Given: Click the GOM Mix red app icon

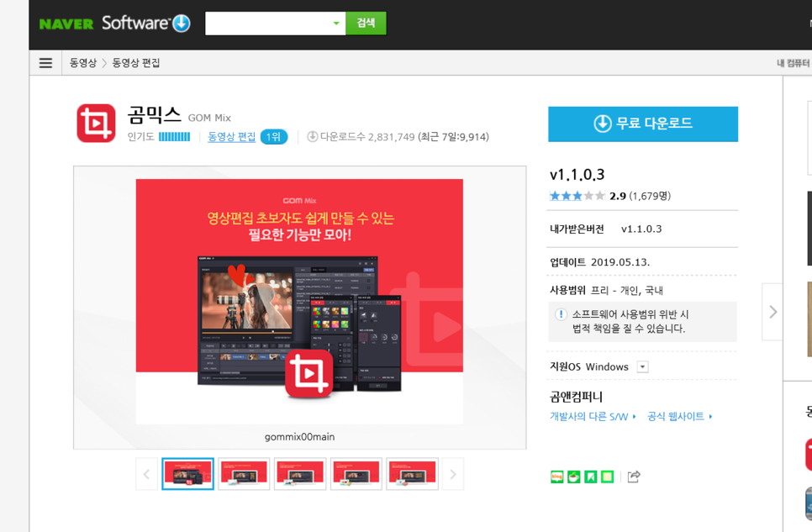Looking at the screenshot, I should click(x=96, y=124).
